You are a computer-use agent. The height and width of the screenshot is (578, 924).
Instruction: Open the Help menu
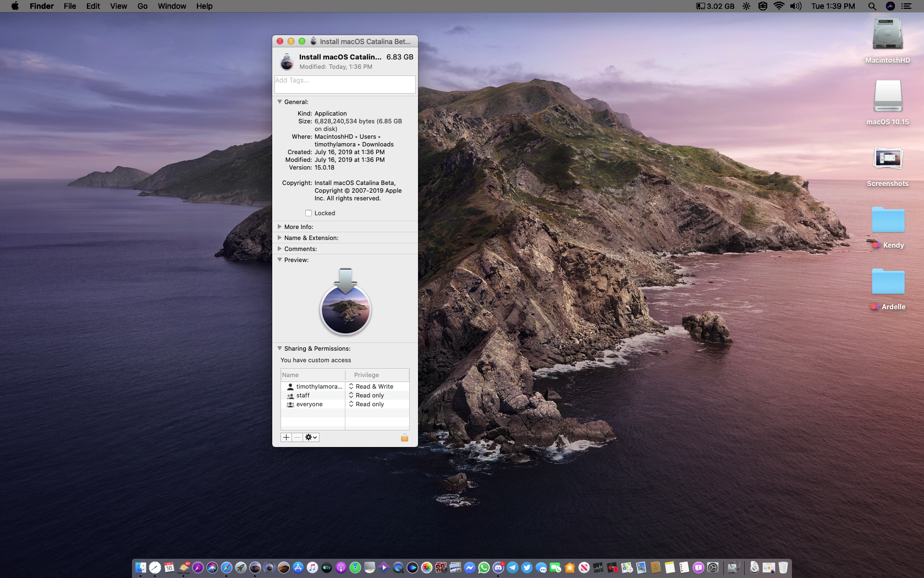pos(204,6)
